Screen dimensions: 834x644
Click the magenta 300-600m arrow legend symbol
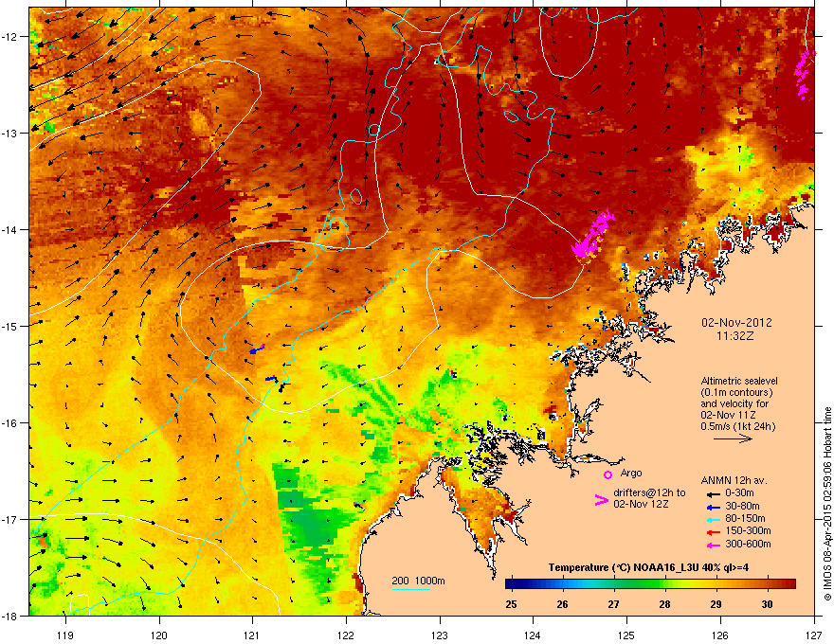(714, 545)
